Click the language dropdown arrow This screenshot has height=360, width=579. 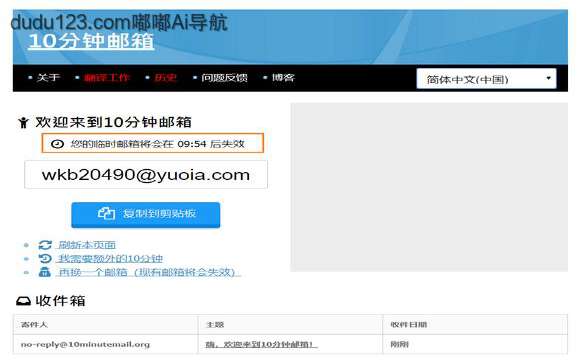(548, 78)
